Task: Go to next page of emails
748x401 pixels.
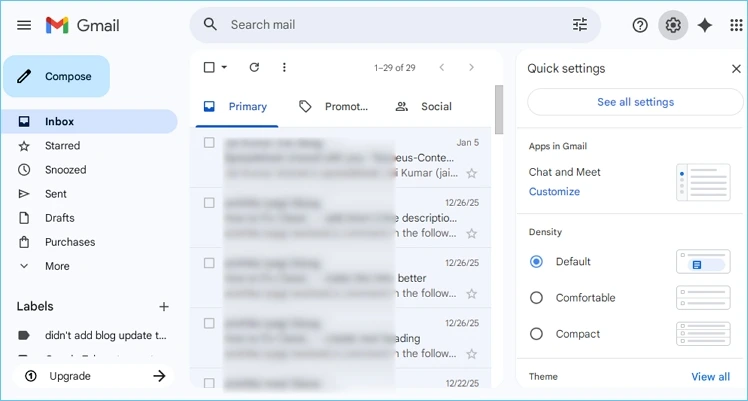Action: tap(472, 67)
